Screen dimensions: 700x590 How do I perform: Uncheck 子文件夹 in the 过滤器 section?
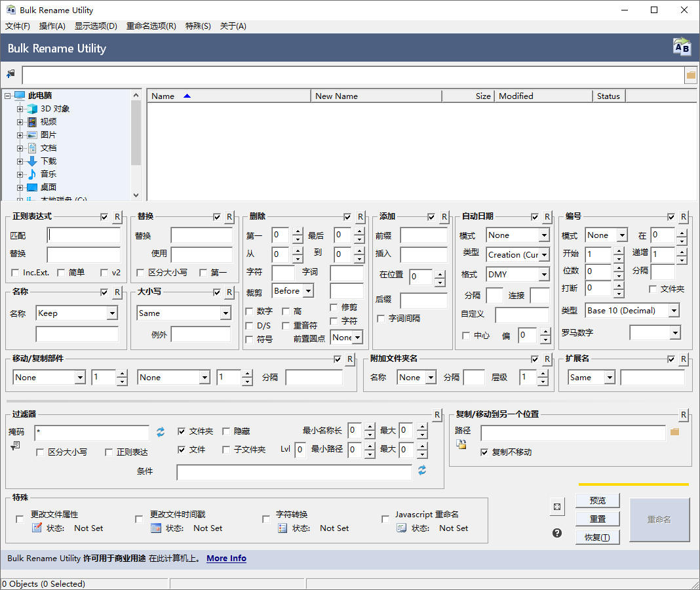(226, 450)
